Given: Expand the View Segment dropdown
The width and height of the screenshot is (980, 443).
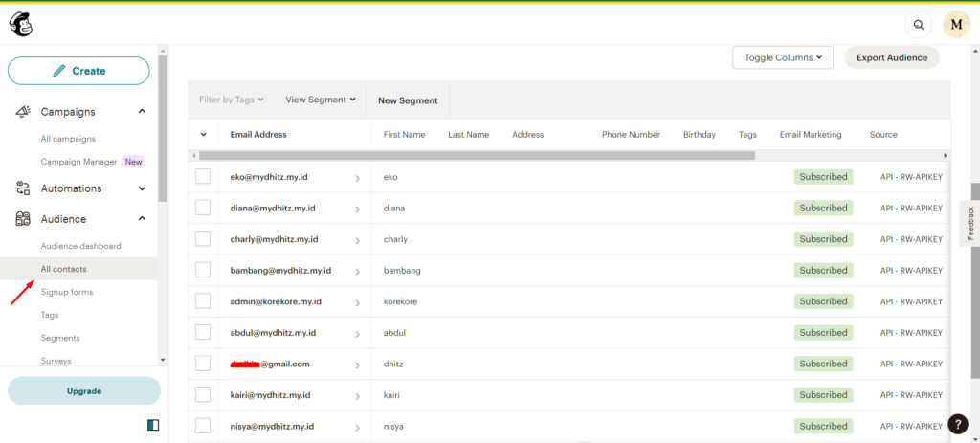Looking at the screenshot, I should [x=321, y=100].
